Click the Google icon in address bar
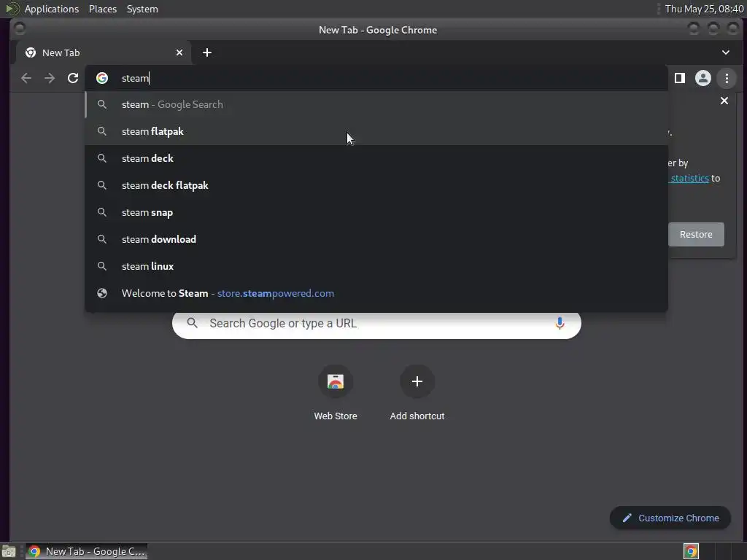The width and height of the screenshot is (747, 560). coord(102,78)
